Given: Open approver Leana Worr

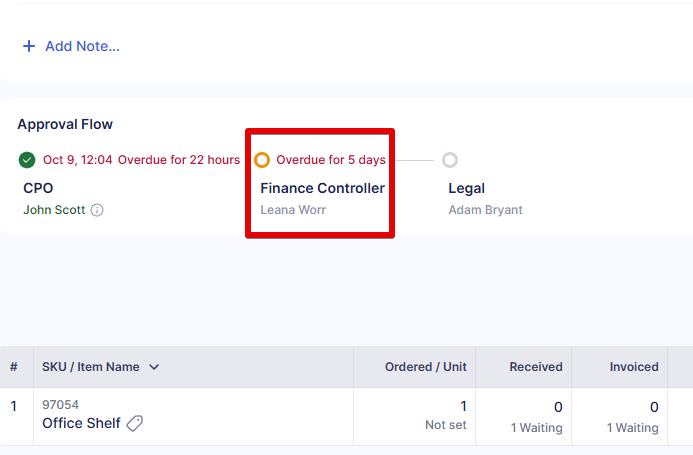Looking at the screenshot, I should (x=293, y=210).
